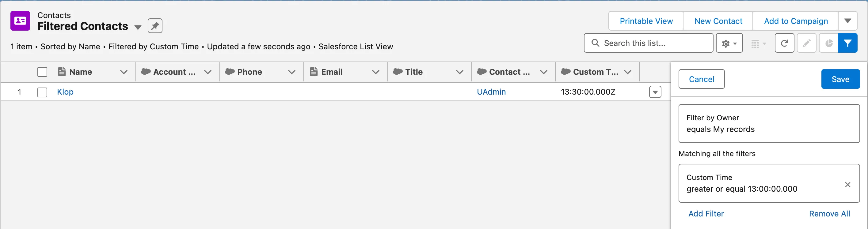Click the inline edit pencil icon
Viewport: 868px width, 229px height.
point(806,43)
